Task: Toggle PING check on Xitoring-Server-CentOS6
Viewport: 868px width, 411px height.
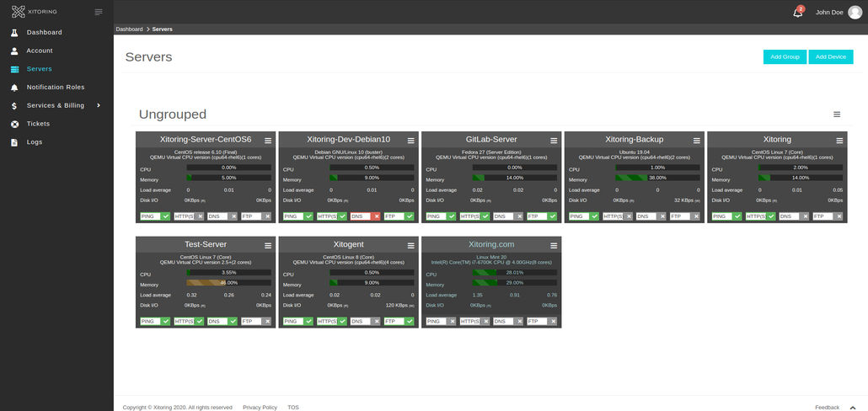Action: [155, 216]
